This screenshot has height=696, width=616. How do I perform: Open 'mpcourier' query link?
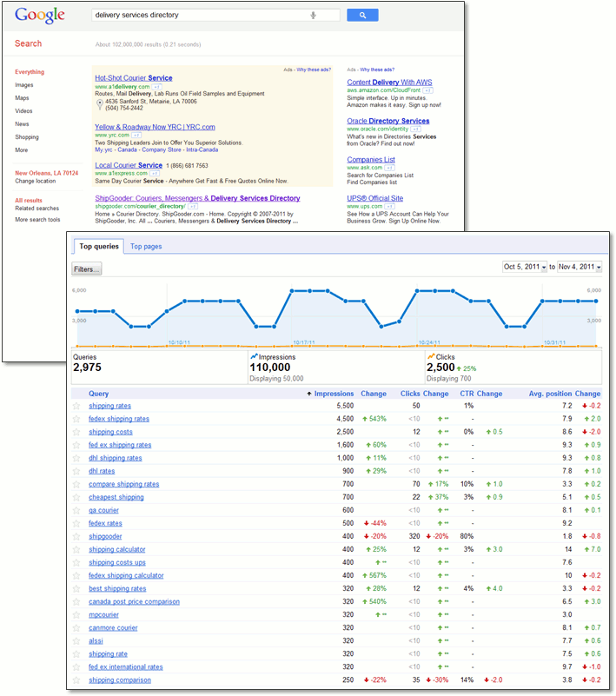(x=104, y=615)
